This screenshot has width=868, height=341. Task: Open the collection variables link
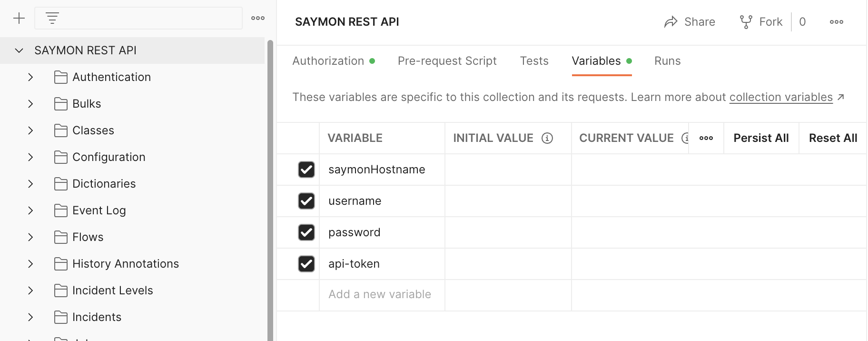(781, 97)
